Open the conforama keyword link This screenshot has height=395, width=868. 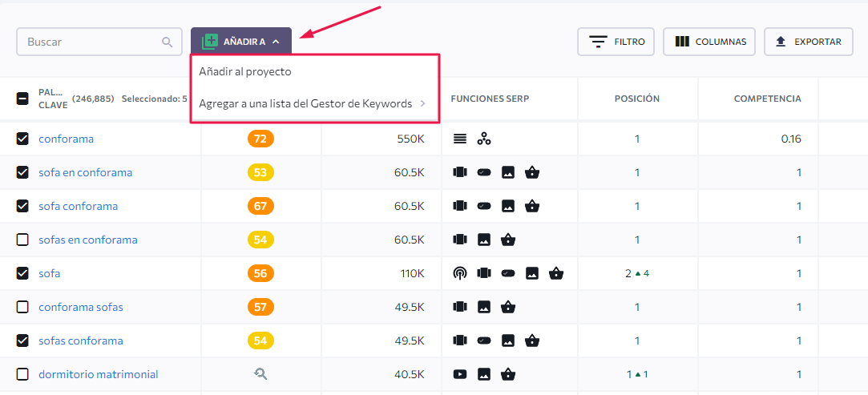pyautogui.click(x=66, y=139)
